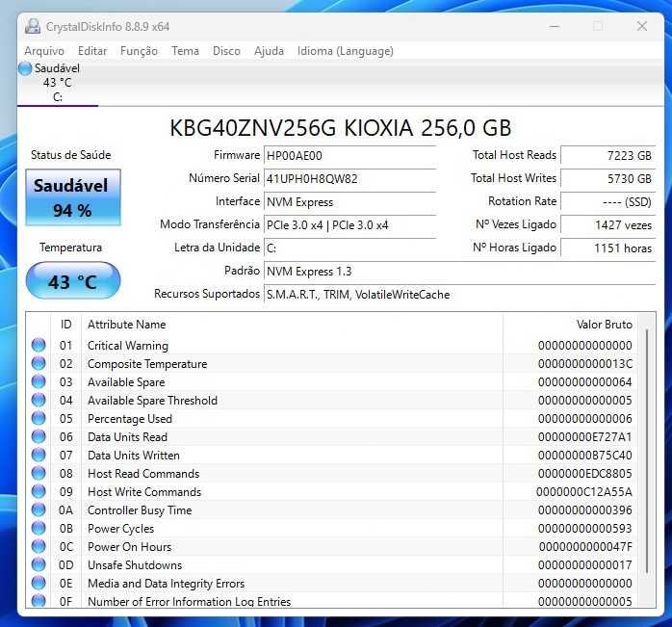Image resolution: width=672 pixels, height=627 pixels.
Task: Click Rotation Rate value ---- (SSD)
Action: tap(608, 202)
